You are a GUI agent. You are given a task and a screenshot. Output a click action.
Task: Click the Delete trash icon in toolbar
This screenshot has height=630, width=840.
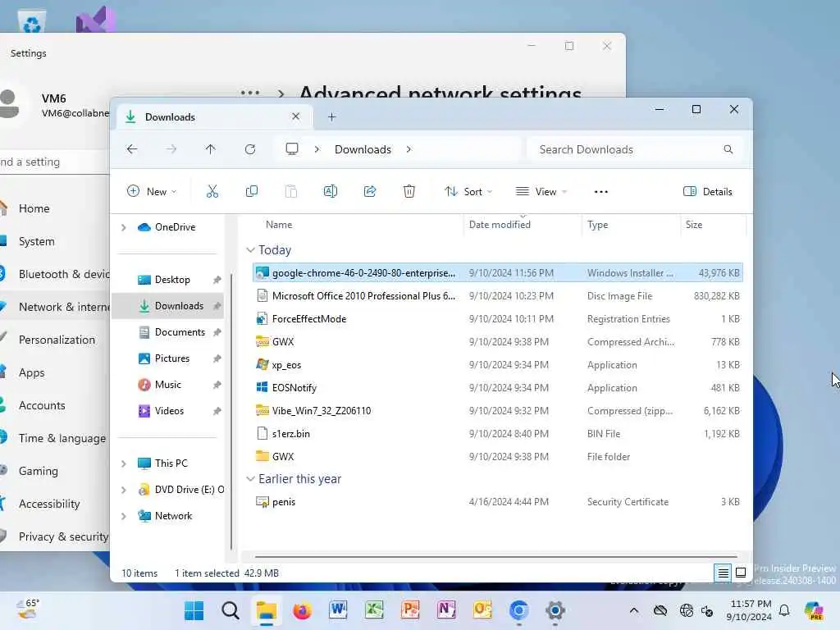click(409, 191)
